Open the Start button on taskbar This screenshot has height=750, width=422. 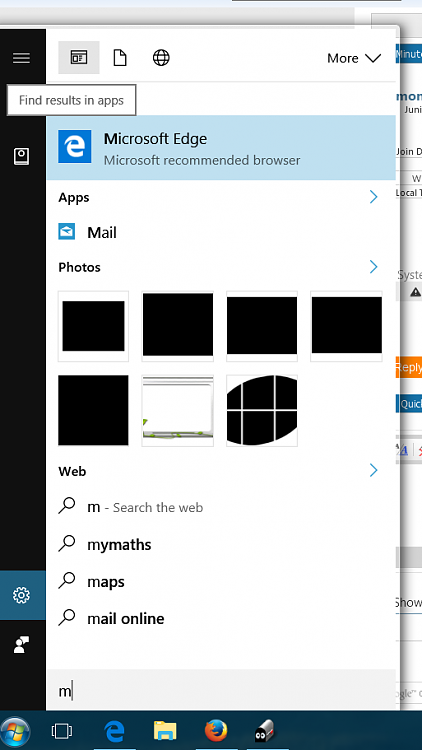[15, 731]
